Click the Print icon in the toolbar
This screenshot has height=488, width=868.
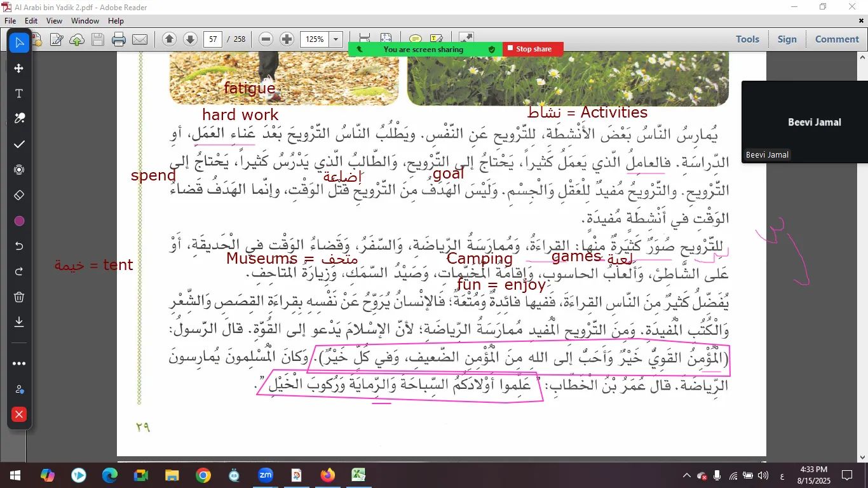pos(119,39)
